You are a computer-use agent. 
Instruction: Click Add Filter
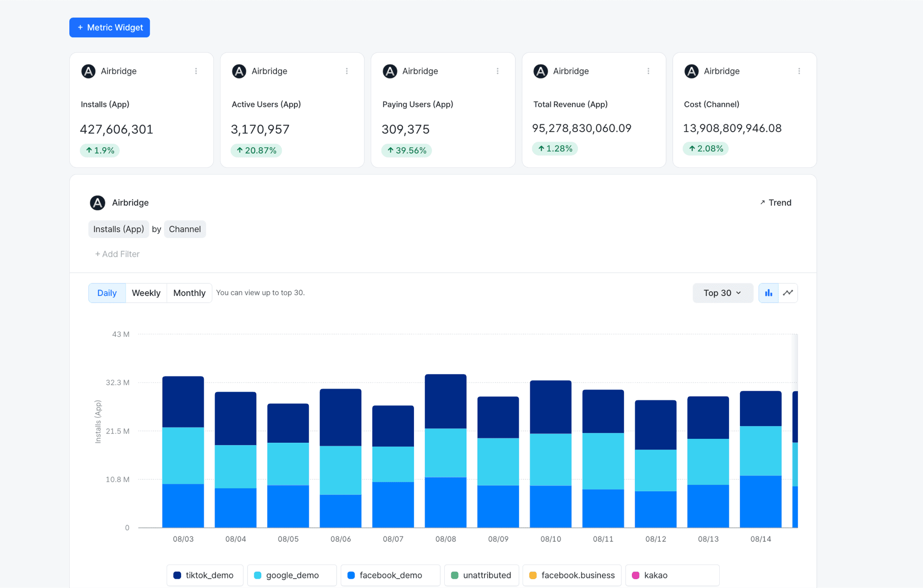[x=117, y=254]
